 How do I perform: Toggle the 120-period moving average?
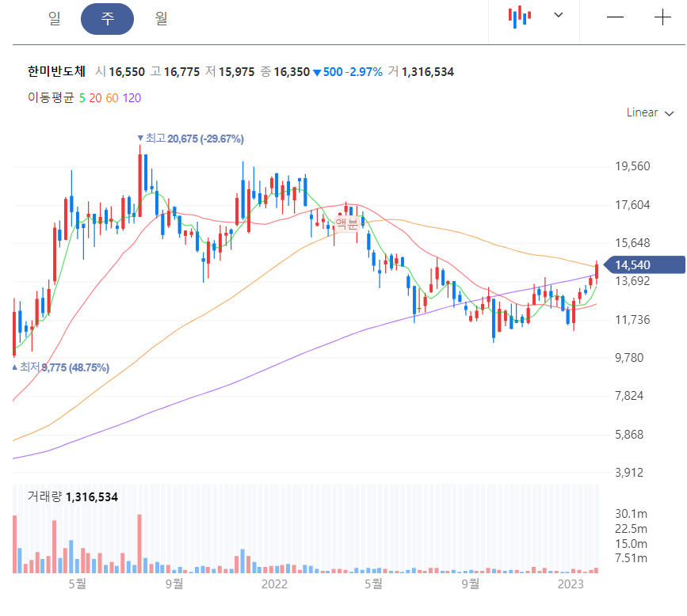[x=132, y=98]
